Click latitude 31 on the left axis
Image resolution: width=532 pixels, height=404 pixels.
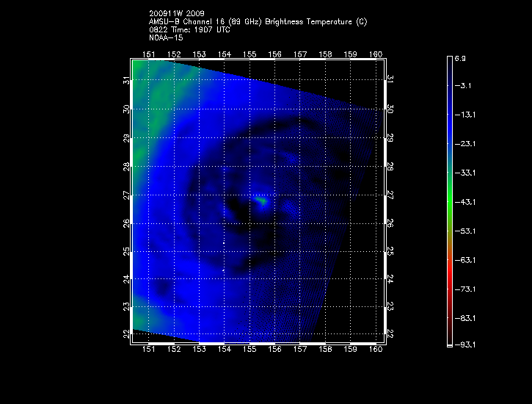[x=126, y=81]
